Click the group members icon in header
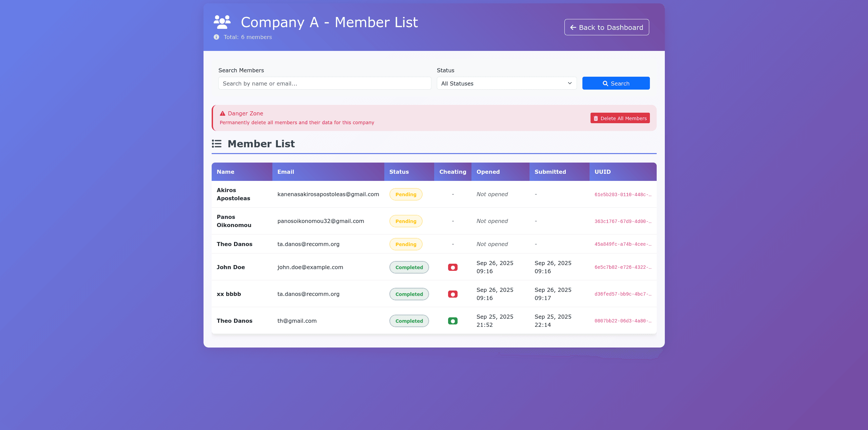The image size is (868, 430). [222, 22]
